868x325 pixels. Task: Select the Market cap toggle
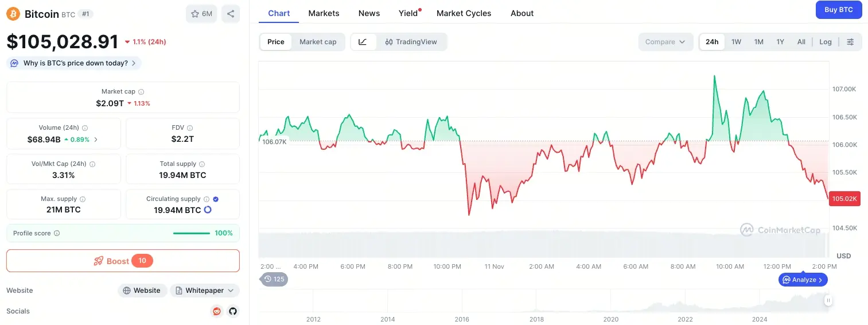click(318, 42)
